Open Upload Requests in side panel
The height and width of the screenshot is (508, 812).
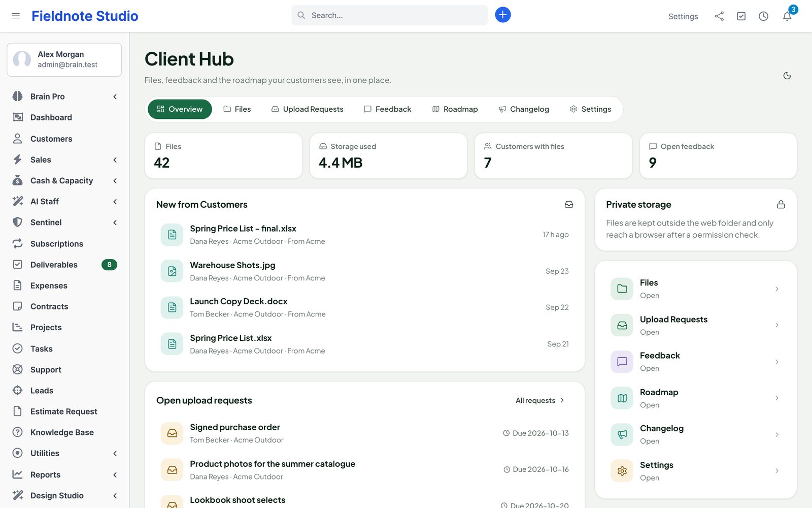pyautogui.click(x=695, y=325)
